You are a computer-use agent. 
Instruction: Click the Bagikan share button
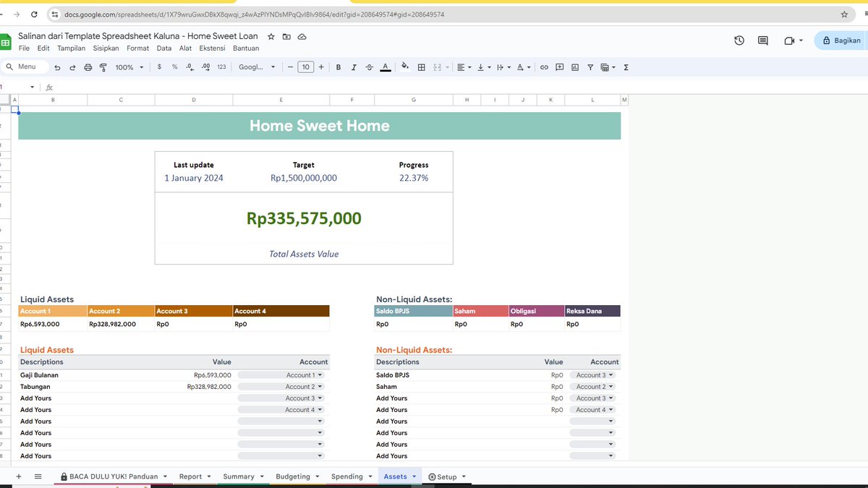coord(841,40)
